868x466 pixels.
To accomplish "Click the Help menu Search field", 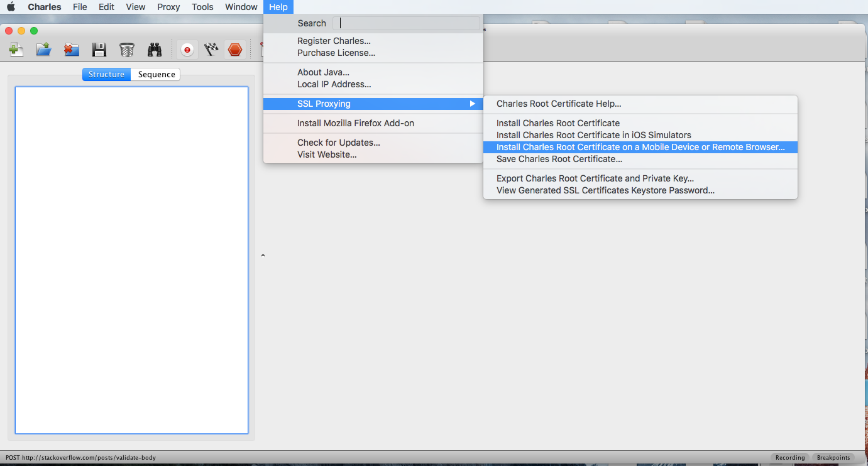I will tap(406, 23).
